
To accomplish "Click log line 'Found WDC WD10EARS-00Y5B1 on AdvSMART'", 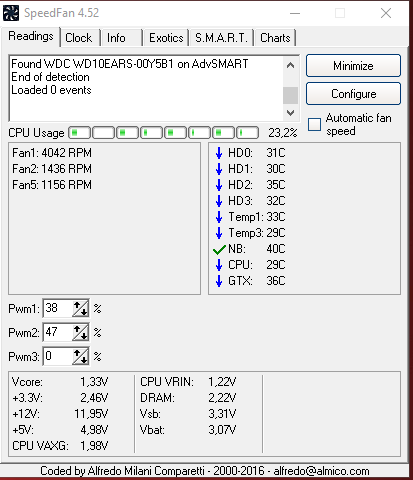I will (130, 64).
